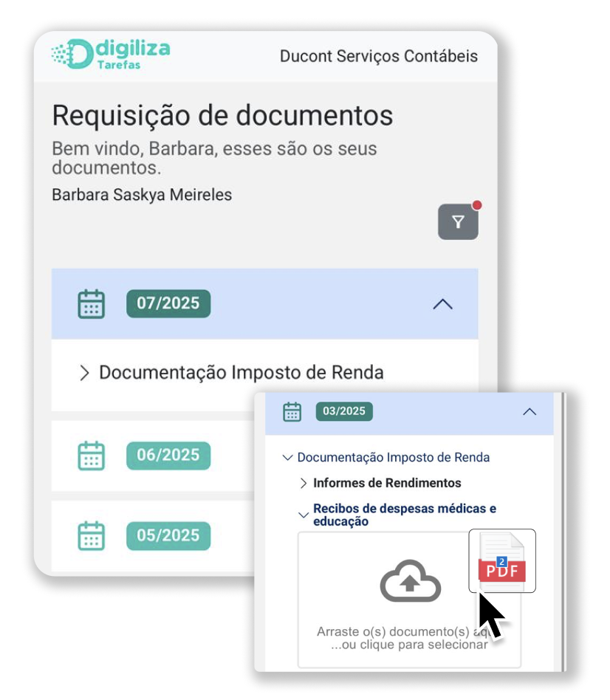Collapse the 07/2025 section with chevron

pyautogui.click(x=442, y=303)
